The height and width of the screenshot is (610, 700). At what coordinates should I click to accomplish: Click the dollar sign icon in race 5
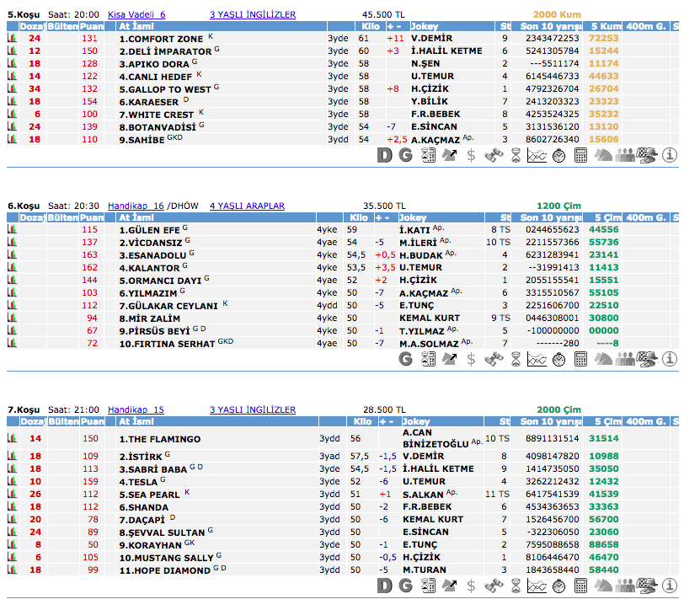pyautogui.click(x=471, y=155)
